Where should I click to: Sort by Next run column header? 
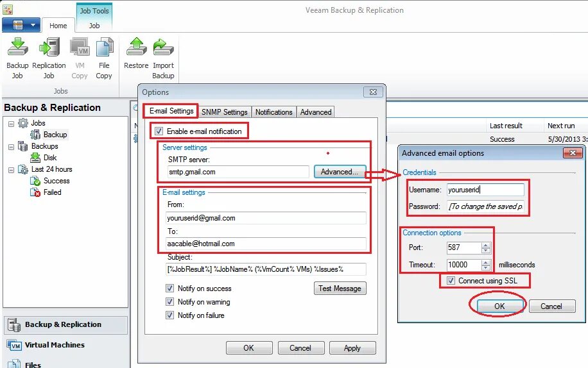[x=561, y=126]
